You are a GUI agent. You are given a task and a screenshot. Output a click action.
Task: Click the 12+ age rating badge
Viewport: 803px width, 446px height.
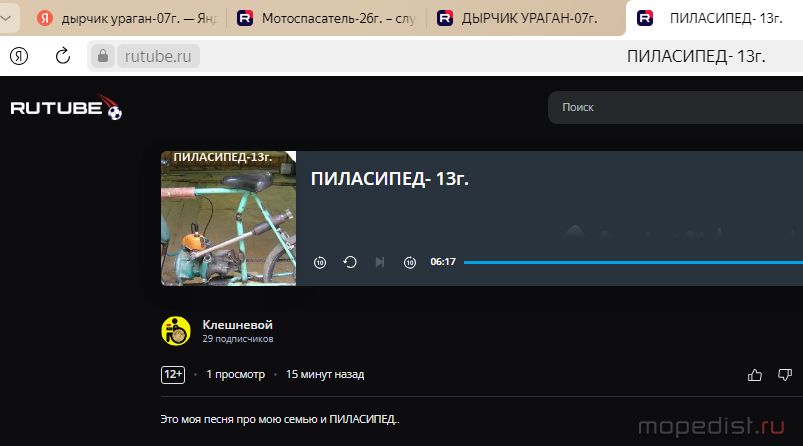[x=173, y=374]
